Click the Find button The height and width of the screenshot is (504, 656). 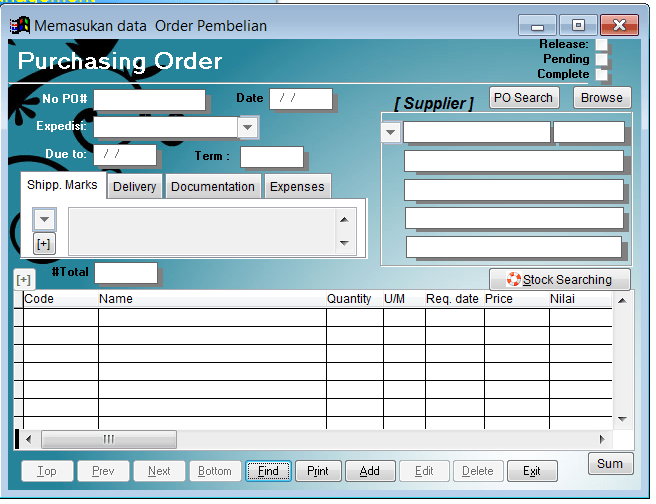click(268, 471)
